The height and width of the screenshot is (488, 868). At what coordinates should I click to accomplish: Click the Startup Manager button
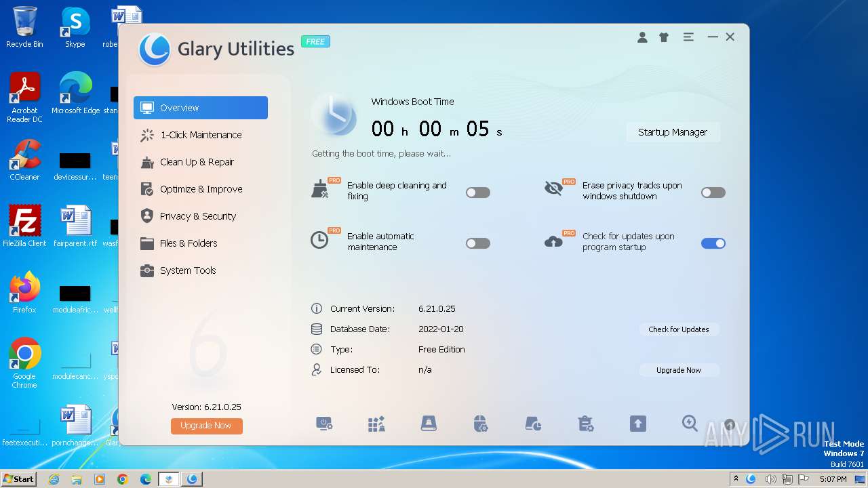click(x=673, y=132)
